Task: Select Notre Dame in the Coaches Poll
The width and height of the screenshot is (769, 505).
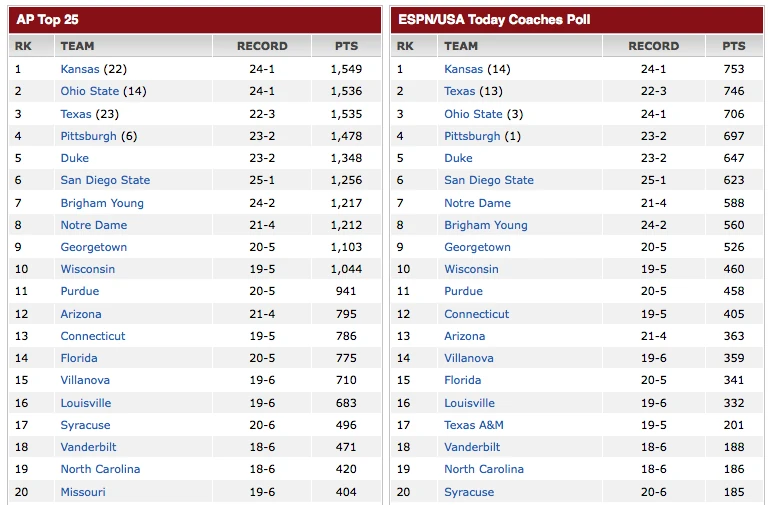Action: (x=477, y=203)
